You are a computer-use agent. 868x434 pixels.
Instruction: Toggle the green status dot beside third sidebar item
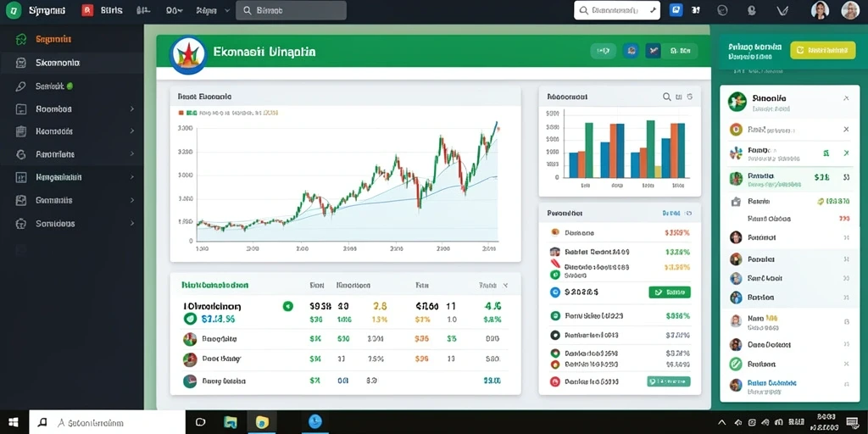click(x=70, y=86)
